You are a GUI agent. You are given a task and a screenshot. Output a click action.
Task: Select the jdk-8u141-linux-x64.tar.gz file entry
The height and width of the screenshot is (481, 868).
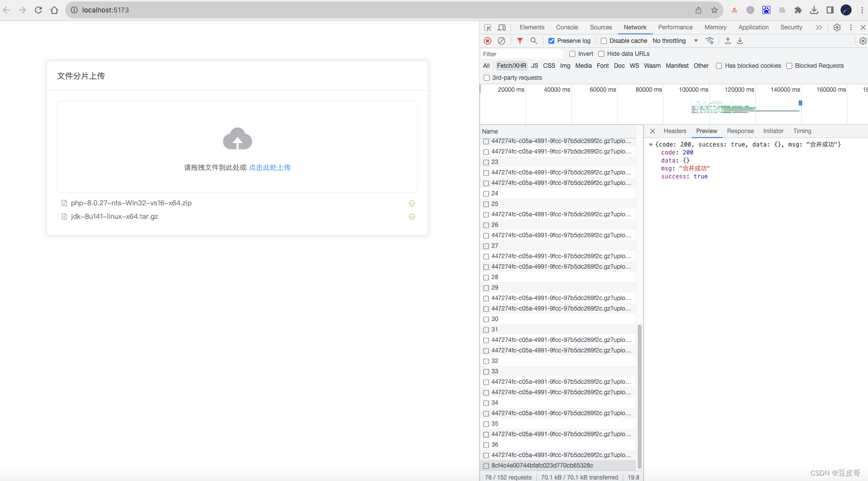[x=237, y=216]
